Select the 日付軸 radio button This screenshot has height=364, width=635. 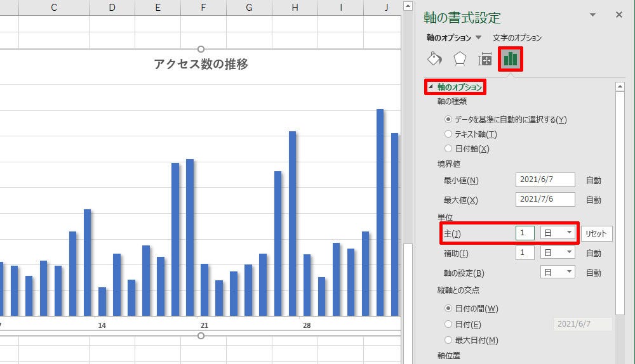coord(448,148)
